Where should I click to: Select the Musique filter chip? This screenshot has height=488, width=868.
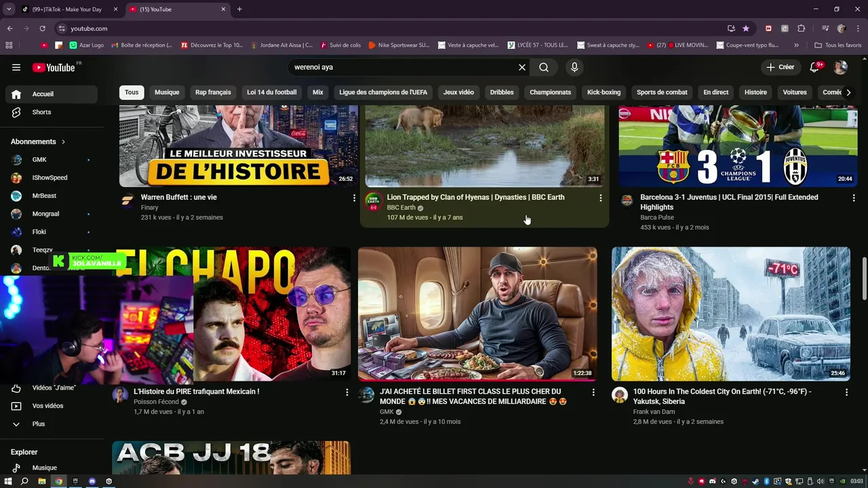pos(167,92)
